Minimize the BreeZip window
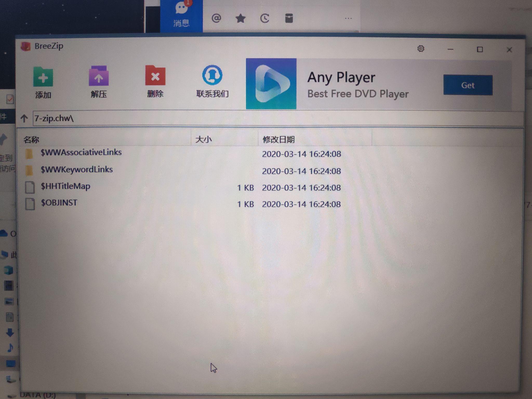 pos(451,49)
